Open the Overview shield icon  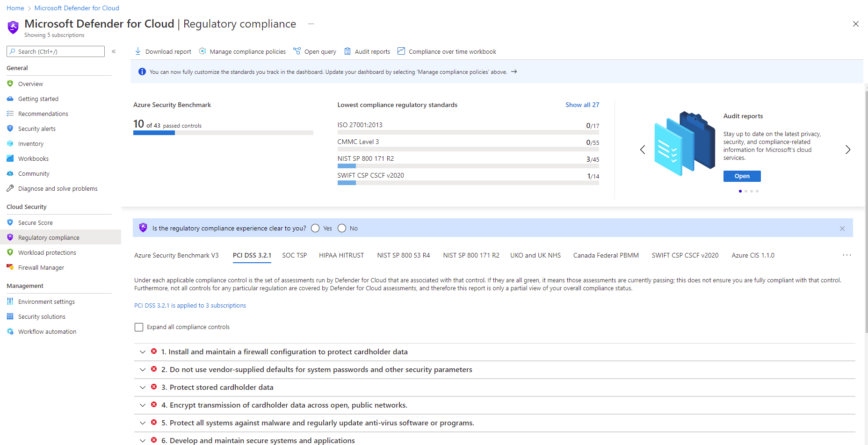(x=10, y=84)
